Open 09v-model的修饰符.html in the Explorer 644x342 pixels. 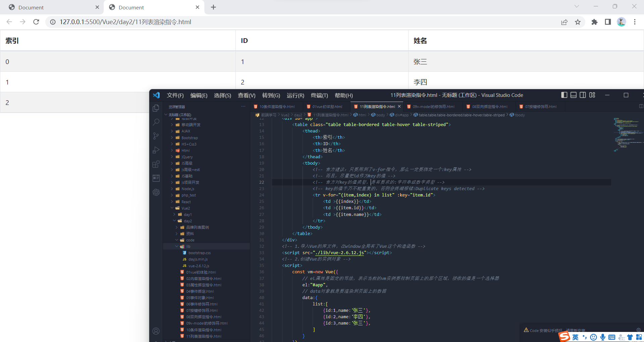[206, 323]
